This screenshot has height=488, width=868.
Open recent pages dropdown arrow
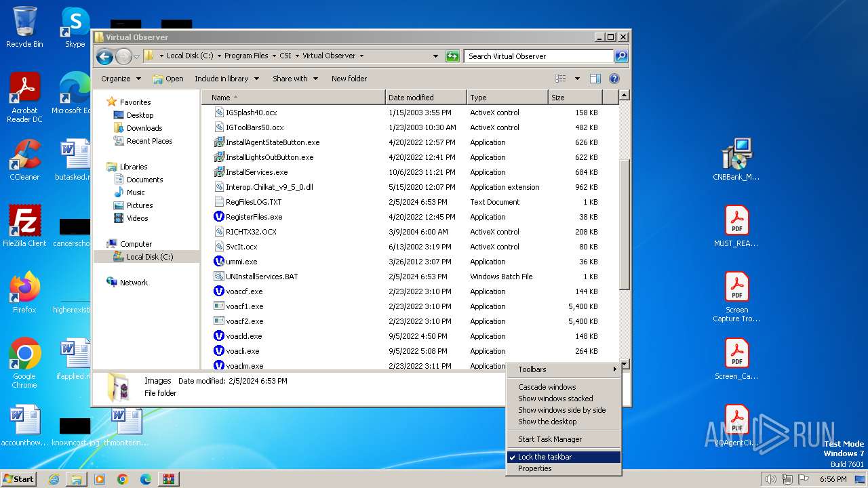click(x=136, y=56)
